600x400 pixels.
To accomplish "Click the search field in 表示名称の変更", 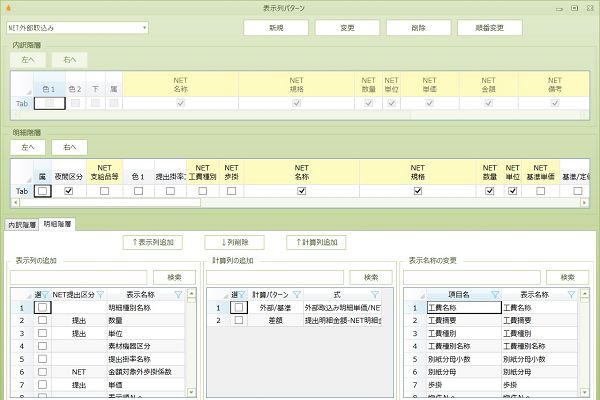I will 472,277.
